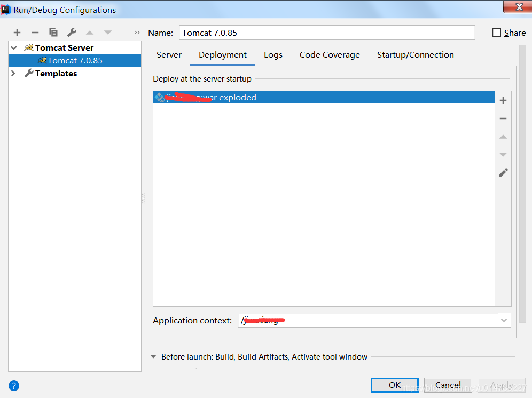Add an artifact to deploy list

coord(503,100)
